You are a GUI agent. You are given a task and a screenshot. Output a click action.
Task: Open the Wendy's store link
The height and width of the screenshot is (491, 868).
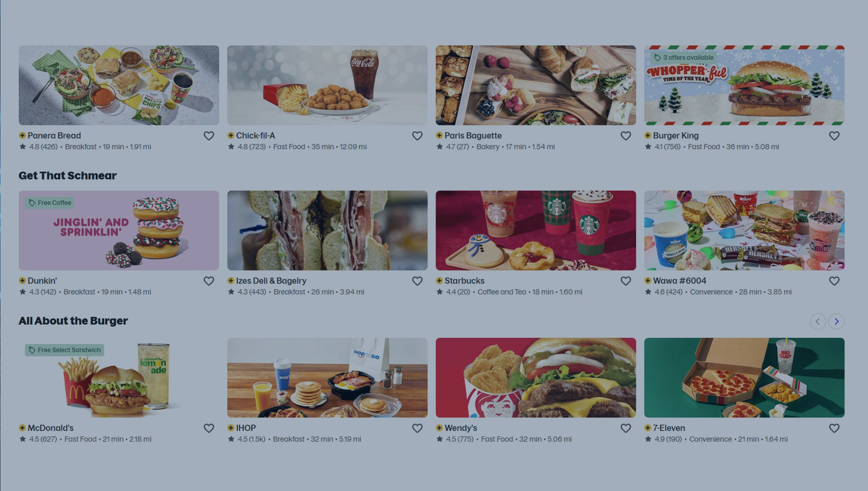point(461,428)
